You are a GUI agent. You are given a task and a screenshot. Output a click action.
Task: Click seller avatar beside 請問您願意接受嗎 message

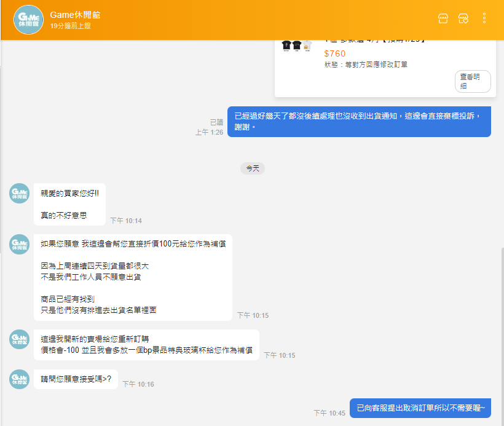pyautogui.click(x=19, y=379)
